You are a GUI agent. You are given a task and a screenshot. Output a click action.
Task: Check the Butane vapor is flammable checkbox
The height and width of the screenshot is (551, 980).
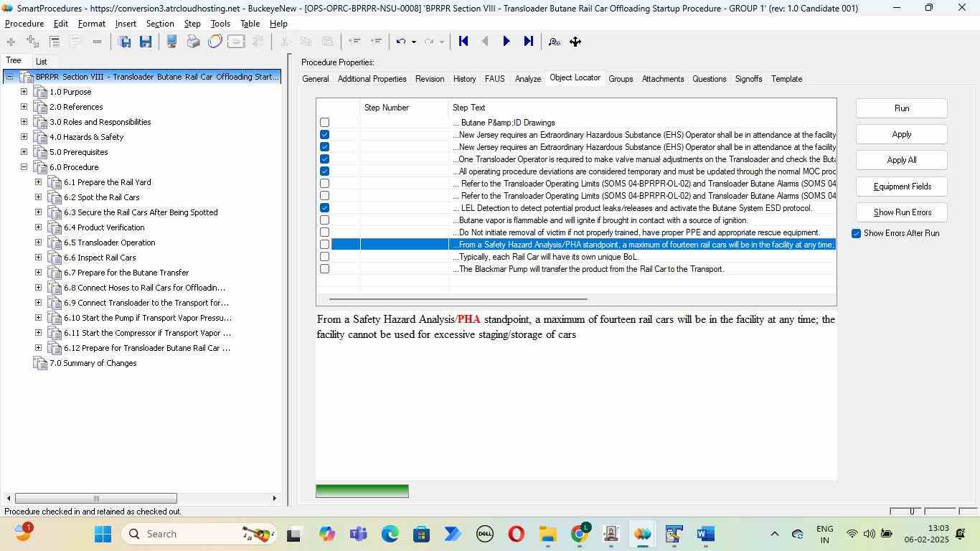click(x=324, y=220)
